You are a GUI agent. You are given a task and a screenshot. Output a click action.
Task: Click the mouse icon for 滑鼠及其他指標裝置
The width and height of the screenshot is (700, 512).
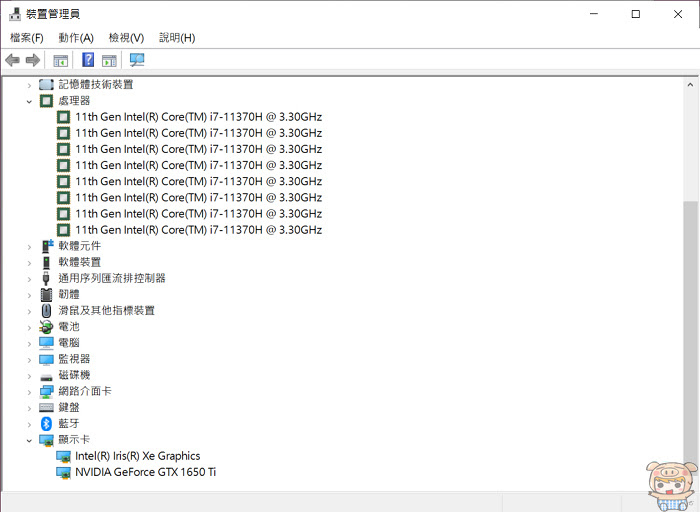point(46,311)
